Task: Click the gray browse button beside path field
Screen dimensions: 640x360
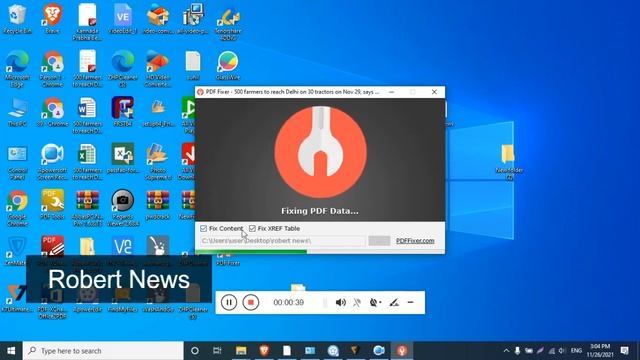Action: pos(379,241)
